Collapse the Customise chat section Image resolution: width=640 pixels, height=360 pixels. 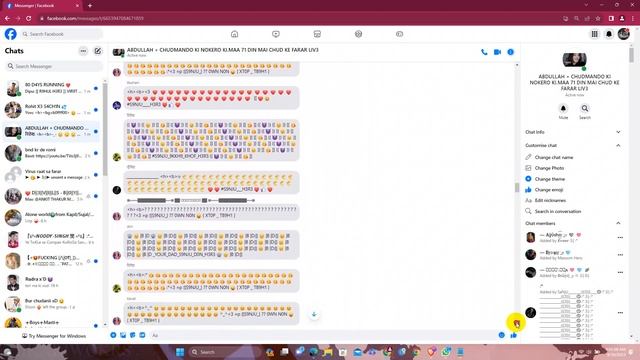(573, 145)
